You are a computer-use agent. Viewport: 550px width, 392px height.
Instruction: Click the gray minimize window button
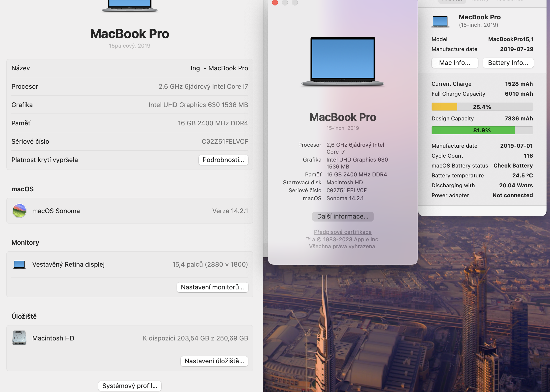click(x=285, y=3)
